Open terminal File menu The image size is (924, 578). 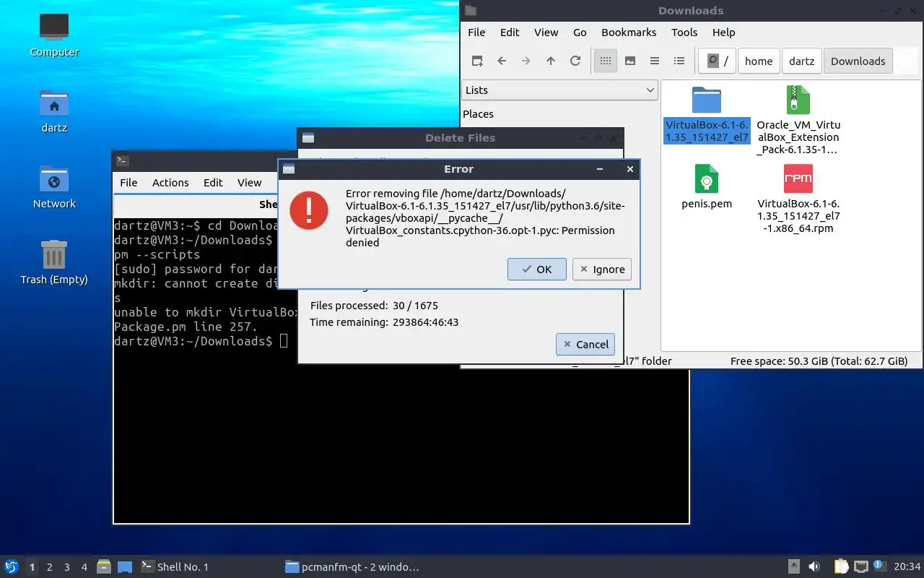[128, 183]
